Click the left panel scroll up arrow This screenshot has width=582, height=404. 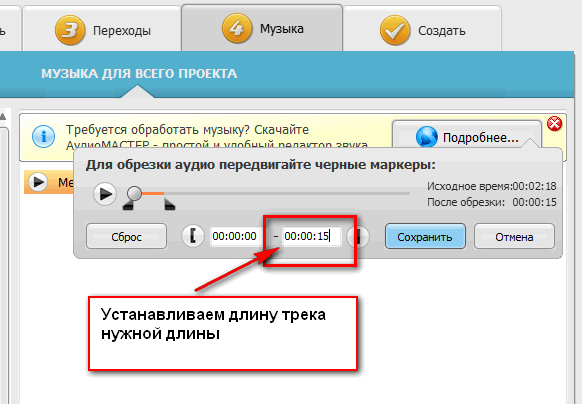click(x=3, y=117)
